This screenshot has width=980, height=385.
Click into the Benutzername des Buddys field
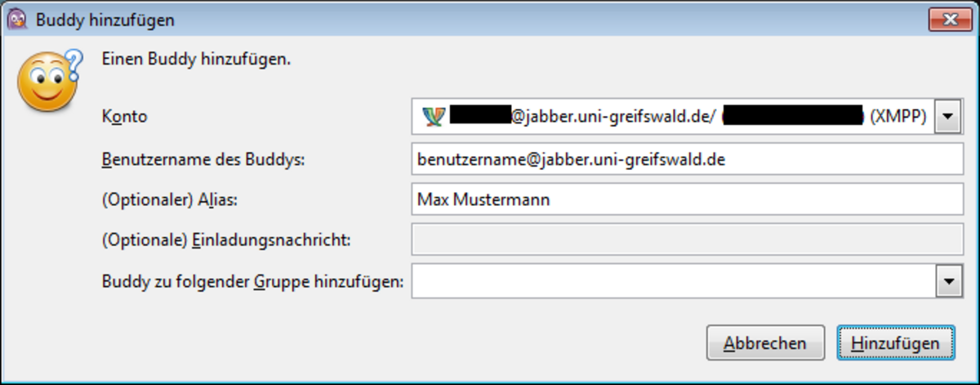pos(687,159)
